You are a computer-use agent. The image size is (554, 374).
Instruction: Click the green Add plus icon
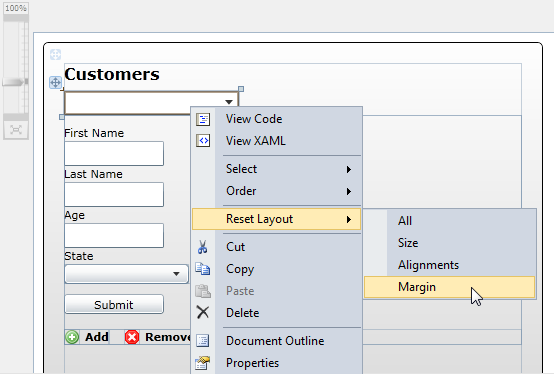[72, 337]
